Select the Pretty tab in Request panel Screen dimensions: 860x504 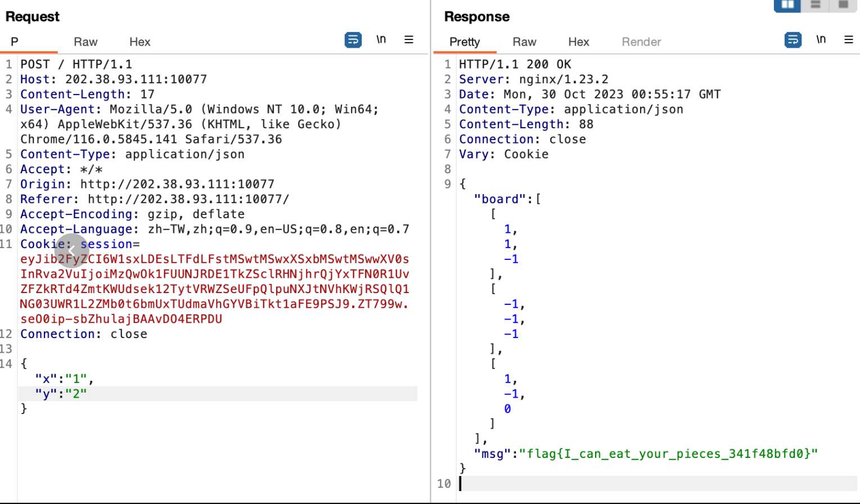15,42
